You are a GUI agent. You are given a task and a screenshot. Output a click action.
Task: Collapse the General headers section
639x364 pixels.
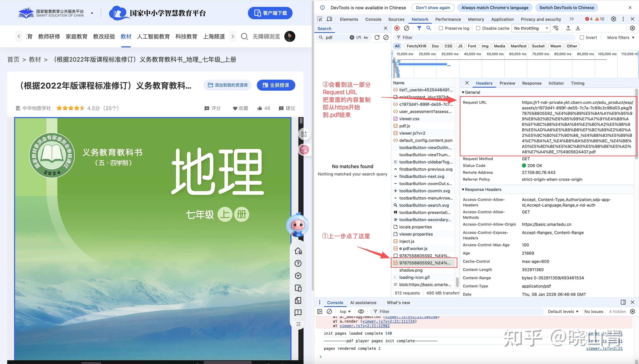(463, 92)
